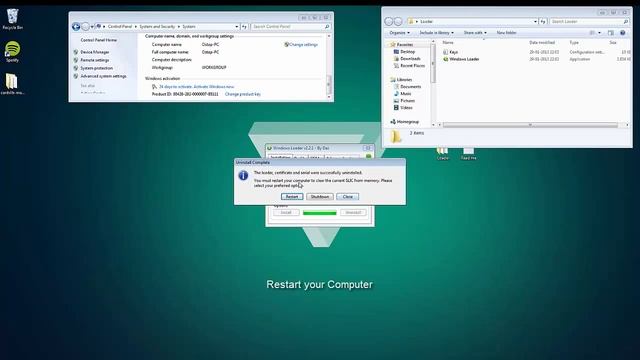Click the Date modified column header

[x=542, y=42]
